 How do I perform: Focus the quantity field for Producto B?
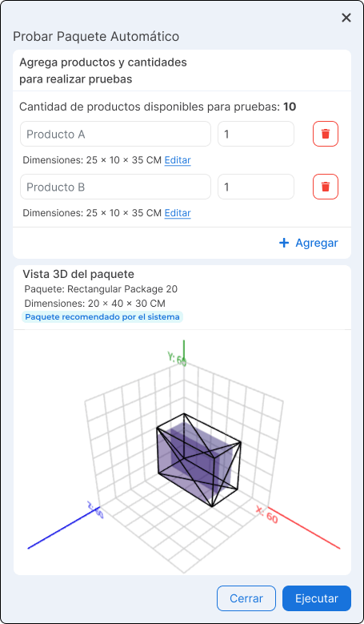click(x=256, y=187)
